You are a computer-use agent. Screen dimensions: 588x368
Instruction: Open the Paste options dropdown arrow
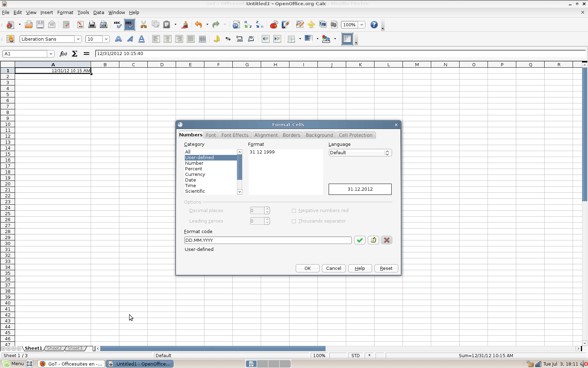[x=175, y=25]
